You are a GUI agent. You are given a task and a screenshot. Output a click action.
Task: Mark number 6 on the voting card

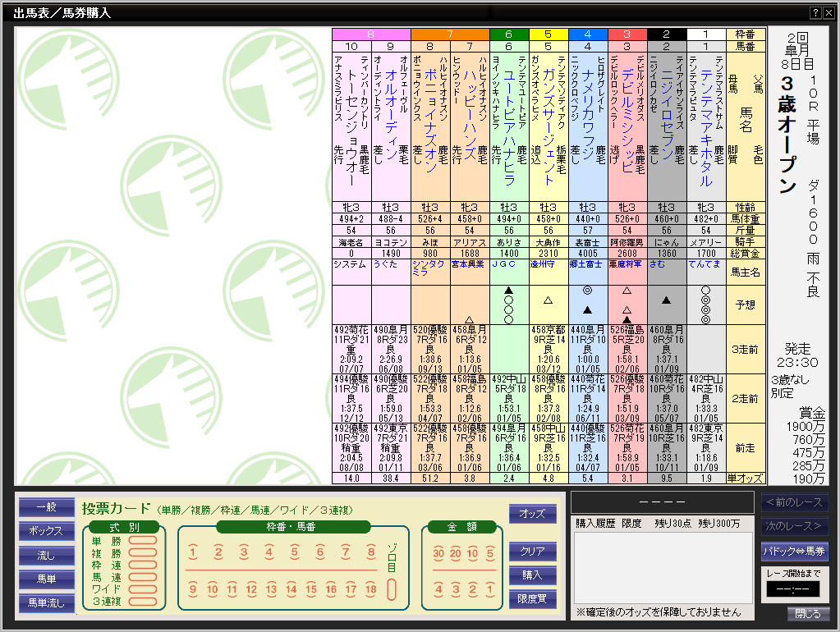[x=319, y=552]
